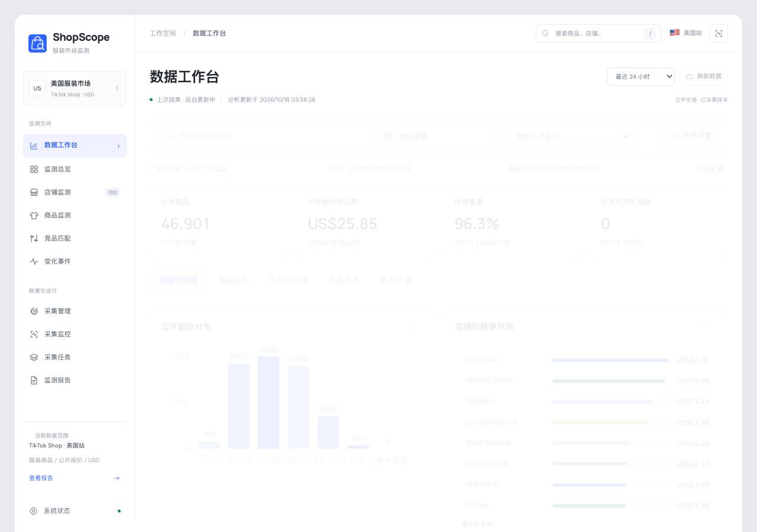Click the 100 badge beside 店铺监测

coord(112,192)
